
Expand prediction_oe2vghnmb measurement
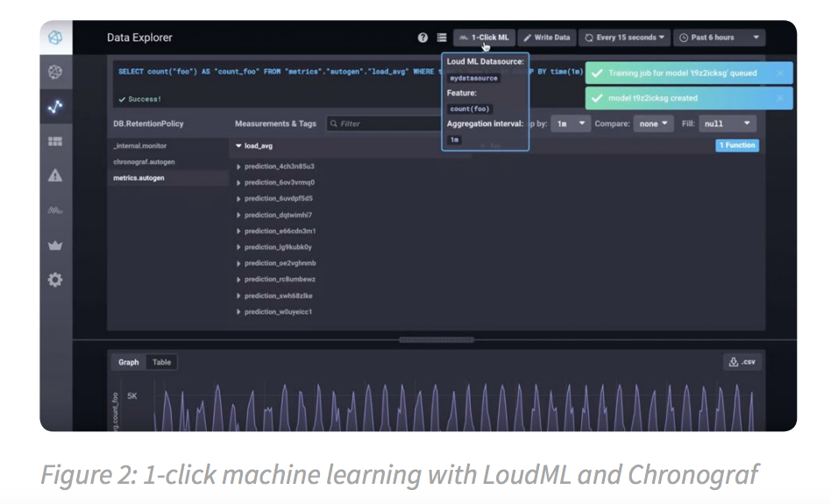(x=275, y=263)
